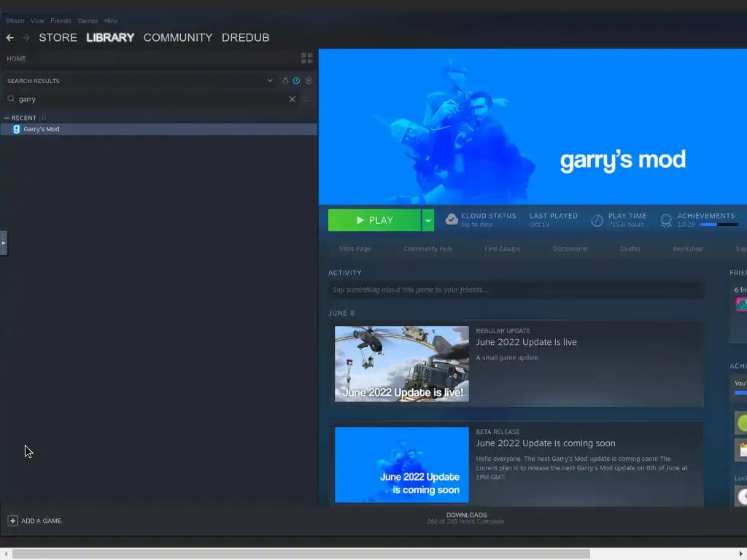
Task: Clear the garry search text
Action: pos(292,99)
